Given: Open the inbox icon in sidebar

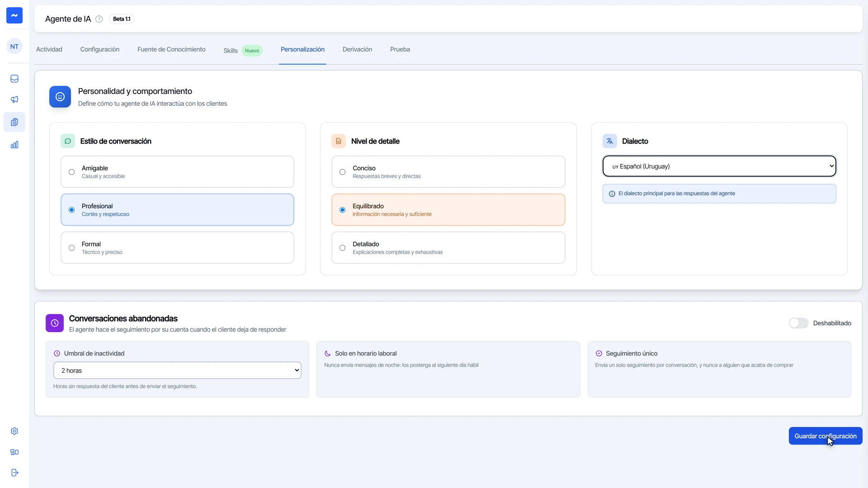Looking at the screenshot, I should (14, 79).
